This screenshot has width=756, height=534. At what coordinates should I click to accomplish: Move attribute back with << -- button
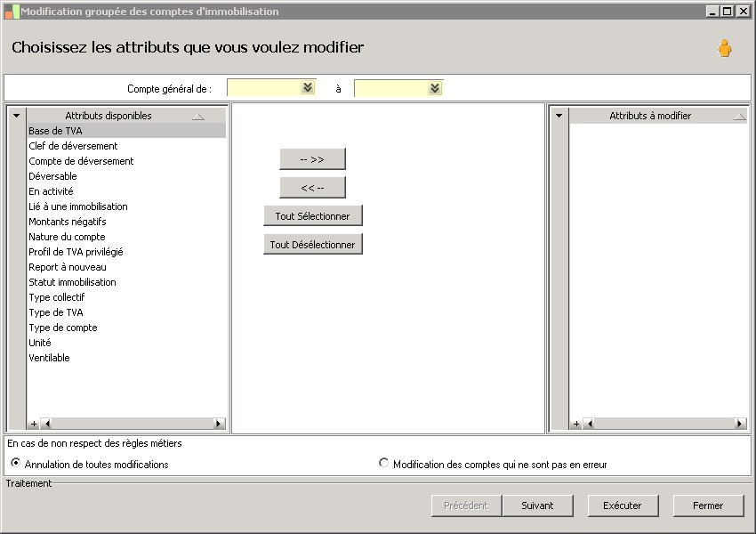[x=312, y=188]
